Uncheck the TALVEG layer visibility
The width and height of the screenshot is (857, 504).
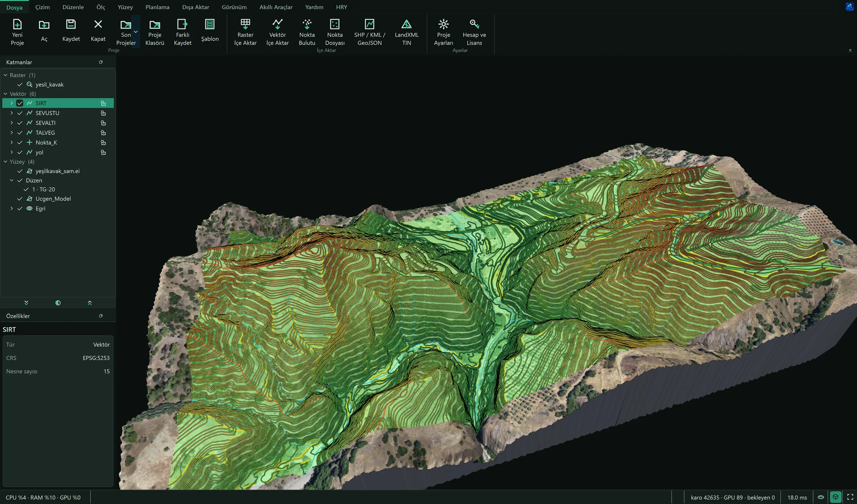20,133
